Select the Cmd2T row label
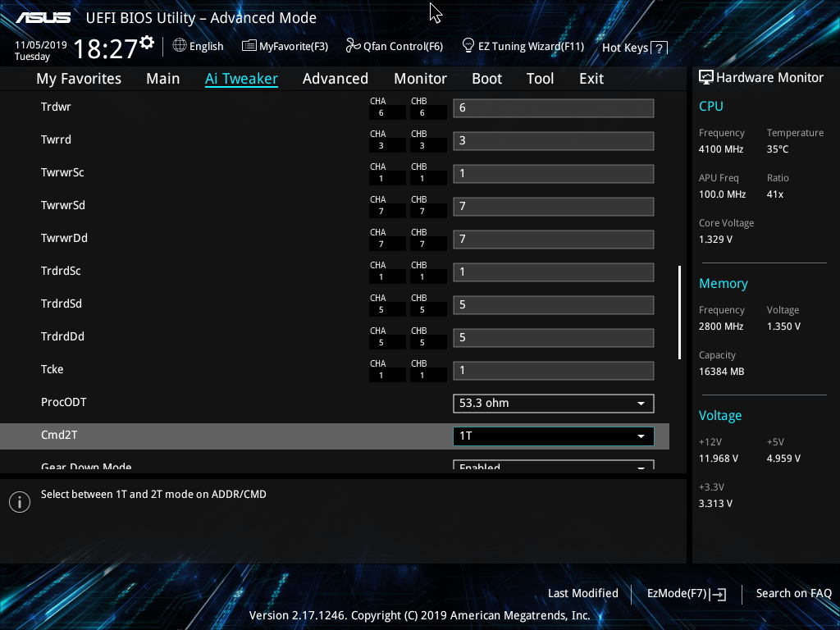 pyautogui.click(x=59, y=435)
